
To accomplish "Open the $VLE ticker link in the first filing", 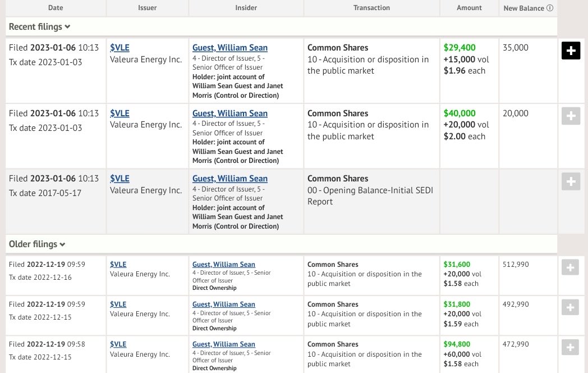I will pos(119,47).
